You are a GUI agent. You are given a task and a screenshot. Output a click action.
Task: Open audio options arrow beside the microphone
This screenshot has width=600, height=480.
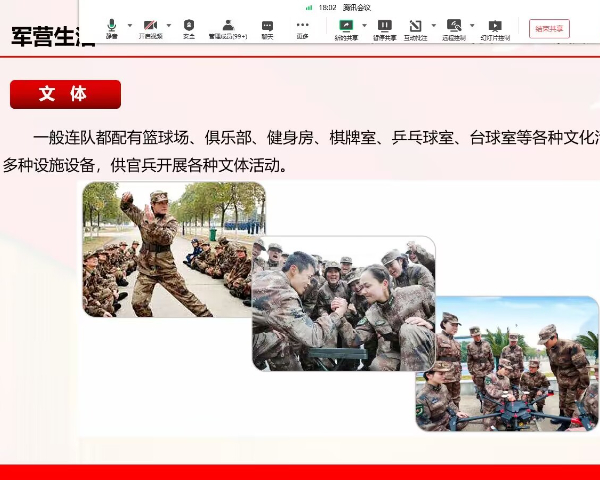pyautogui.click(x=130, y=26)
